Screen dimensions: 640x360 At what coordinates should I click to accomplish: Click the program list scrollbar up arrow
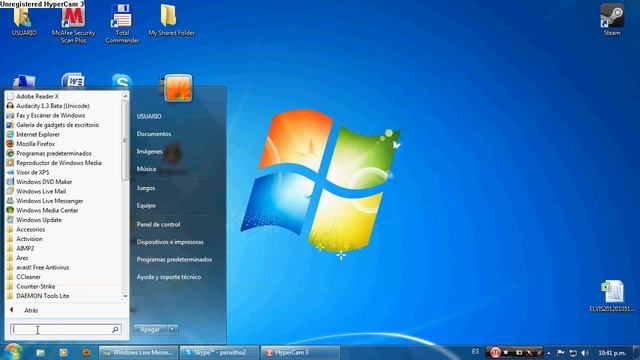(x=125, y=96)
